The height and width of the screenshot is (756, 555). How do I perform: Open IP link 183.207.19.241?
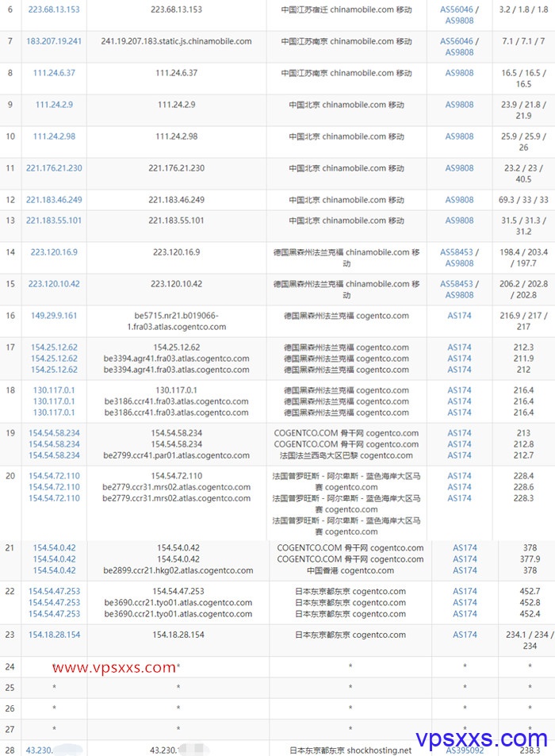click(x=54, y=41)
